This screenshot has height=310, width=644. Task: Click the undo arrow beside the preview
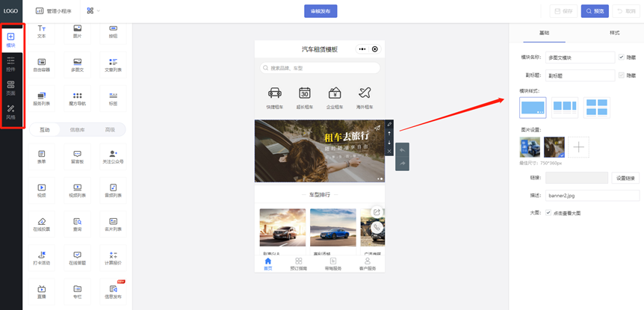click(403, 150)
